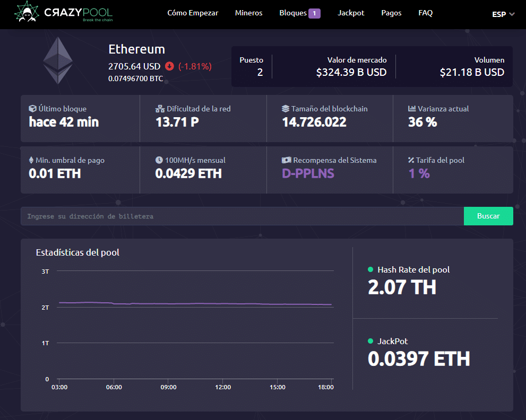This screenshot has width=526, height=420.
Task: Click the D-PPLNS reward system link
Action: [308, 173]
